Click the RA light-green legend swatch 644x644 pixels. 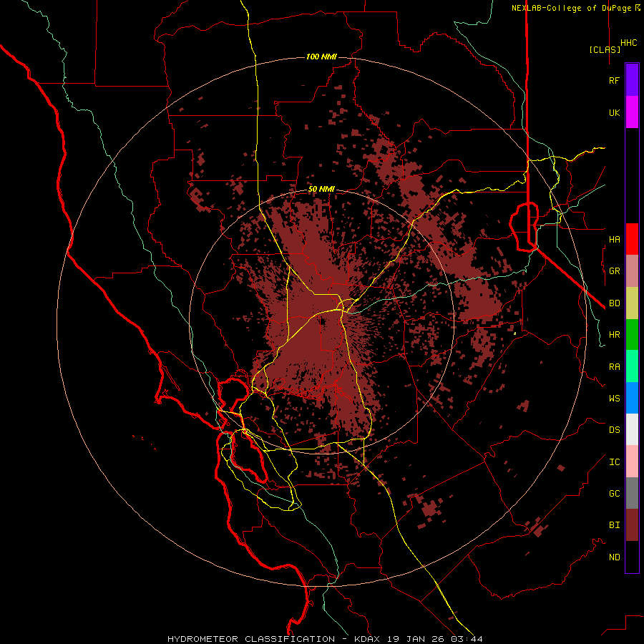pyautogui.click(x=632, y=366)
